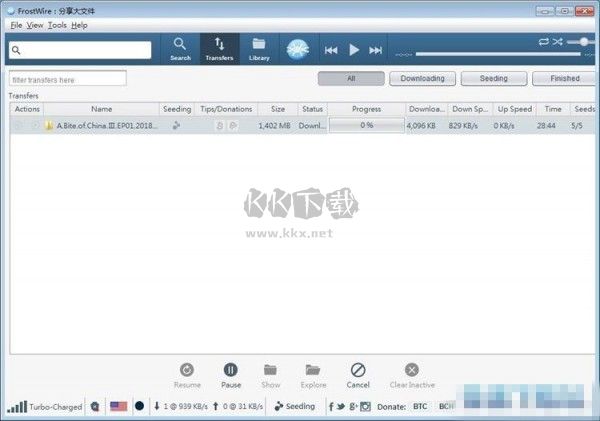Click the magnifier icon inside the search box
The height and width of the screenshot is (421, 600).
click(16, 50)
